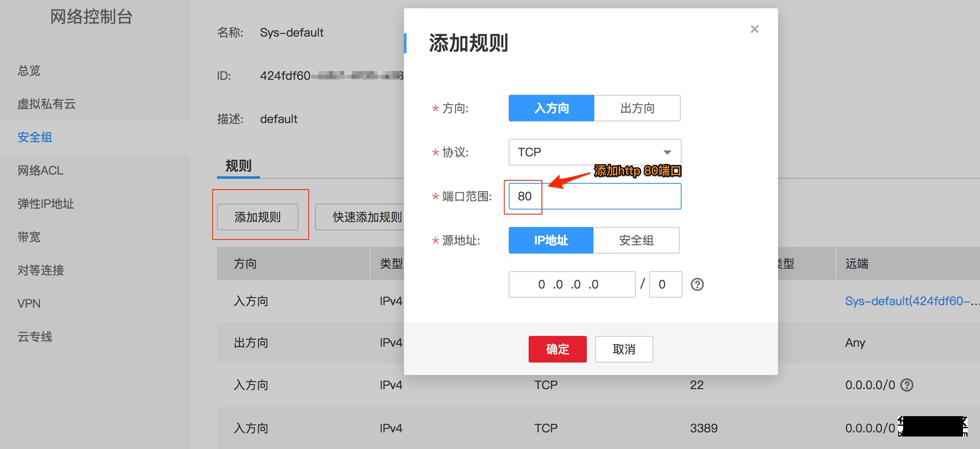Select 入方向 inbound direction toggle

click(551, 108)
